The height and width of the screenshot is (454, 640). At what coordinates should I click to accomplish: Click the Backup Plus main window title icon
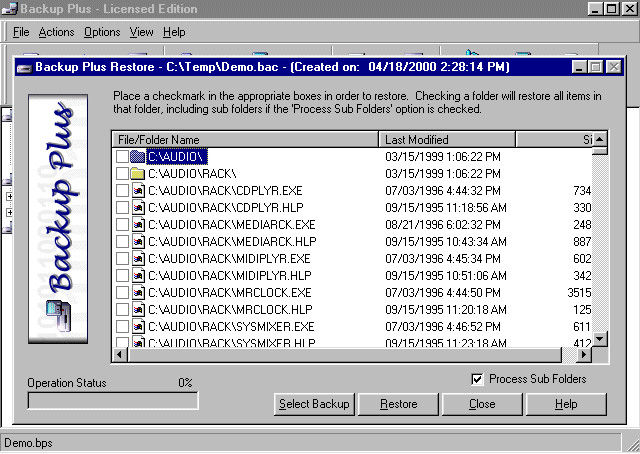tap(9, 9)
